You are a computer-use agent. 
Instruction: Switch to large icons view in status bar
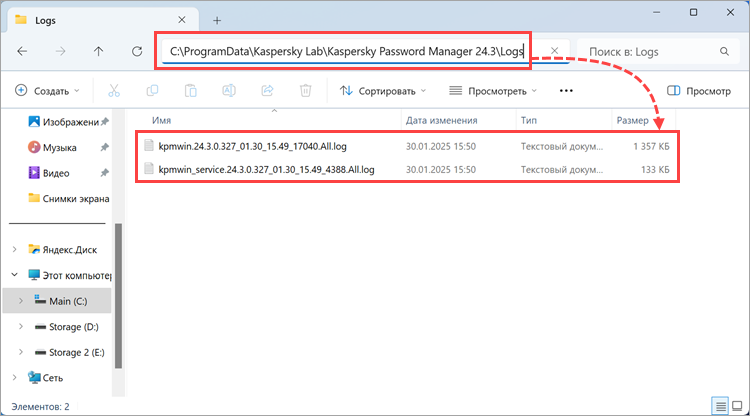click(737, 406)
